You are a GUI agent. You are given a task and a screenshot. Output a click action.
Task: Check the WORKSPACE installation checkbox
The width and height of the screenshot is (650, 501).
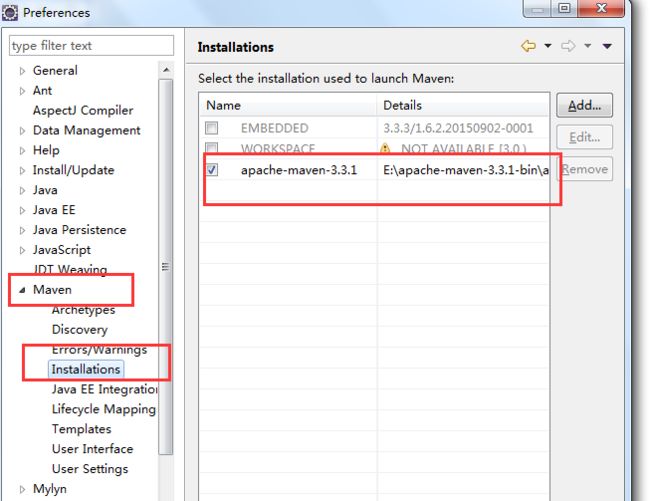pos(211,148)
